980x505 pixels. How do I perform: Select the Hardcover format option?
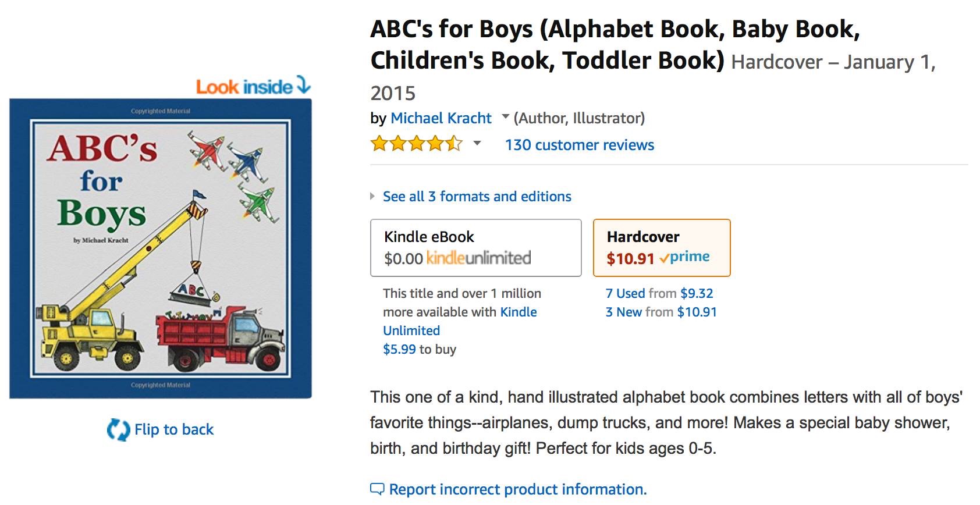point(661,247)
